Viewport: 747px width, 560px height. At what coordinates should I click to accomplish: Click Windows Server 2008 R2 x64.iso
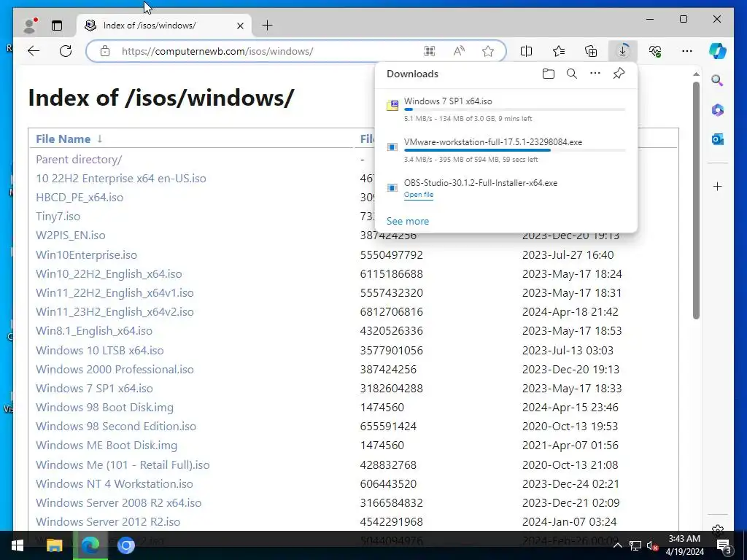pos(119,503)
